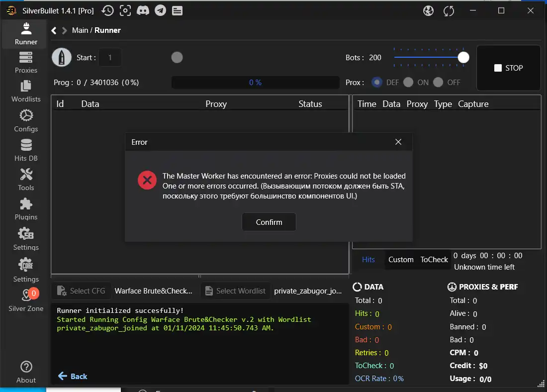Open the Discord link icon
547x392 pixels.
click(143, 10)
